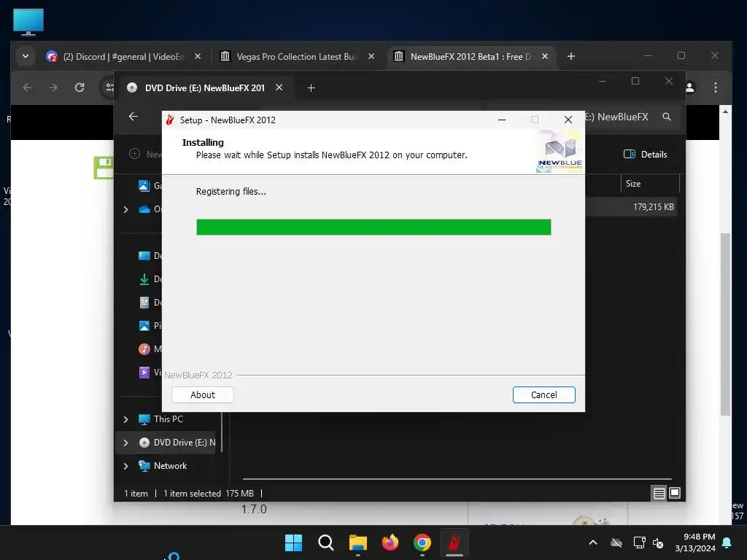Open the Downloads folder icon in sidebar
This screenshot has height=560, width=747.
tap(144, 279)
